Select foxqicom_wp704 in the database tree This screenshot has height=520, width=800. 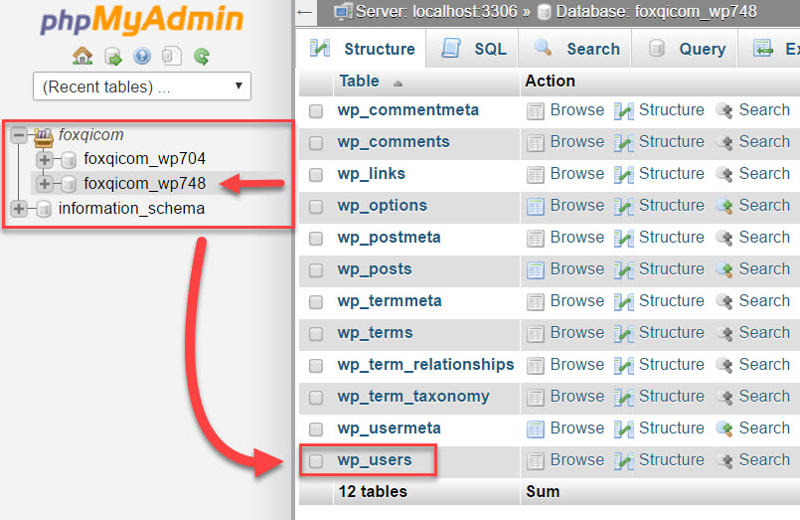(x=144, y=159)
